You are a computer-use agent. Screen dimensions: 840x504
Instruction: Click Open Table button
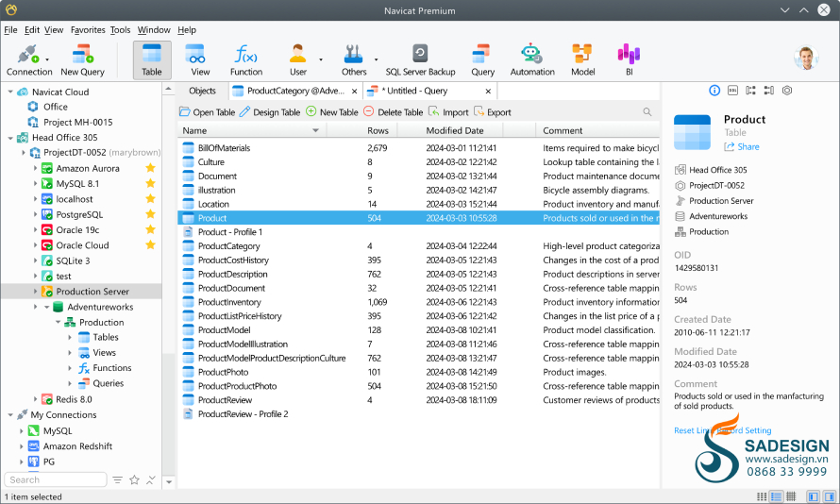pyautogui.click(x=208, y=112)
